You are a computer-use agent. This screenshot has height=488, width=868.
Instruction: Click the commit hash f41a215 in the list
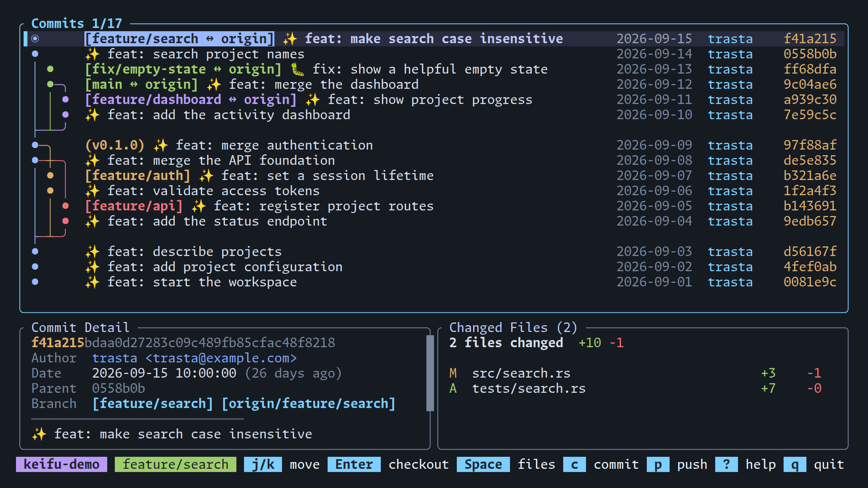click(810, 39)
